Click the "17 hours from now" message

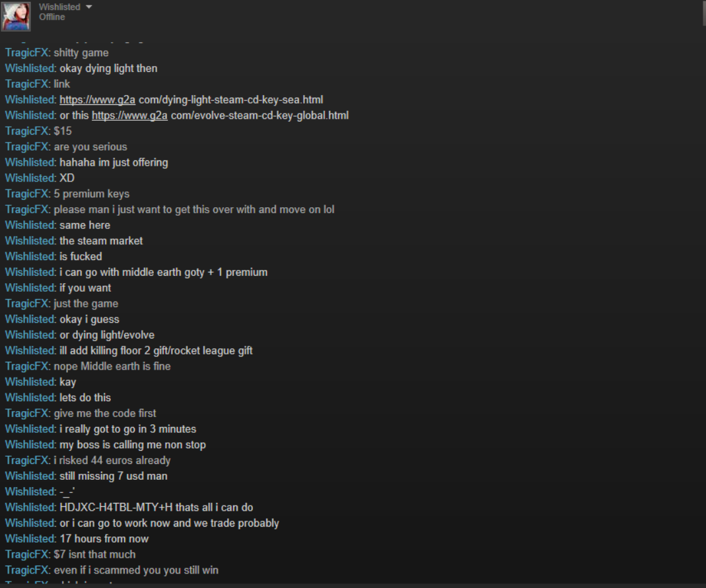click(x=104, y=539)
